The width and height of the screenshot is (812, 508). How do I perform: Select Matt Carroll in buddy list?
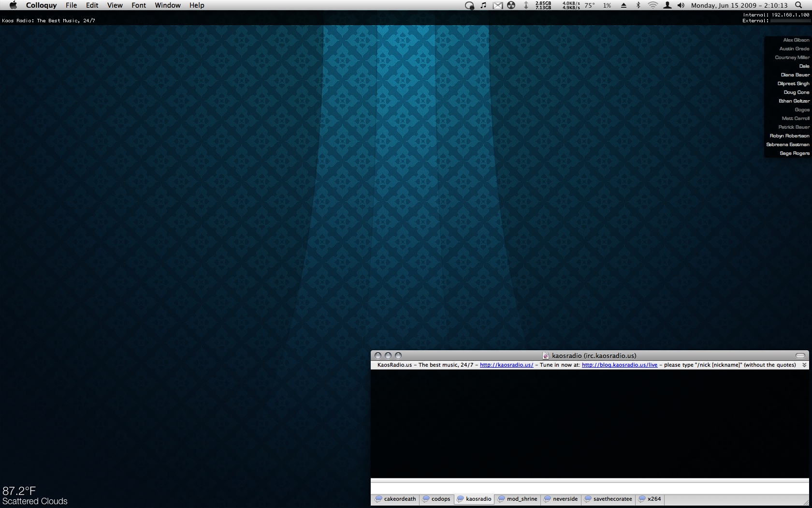click(796, 119)
